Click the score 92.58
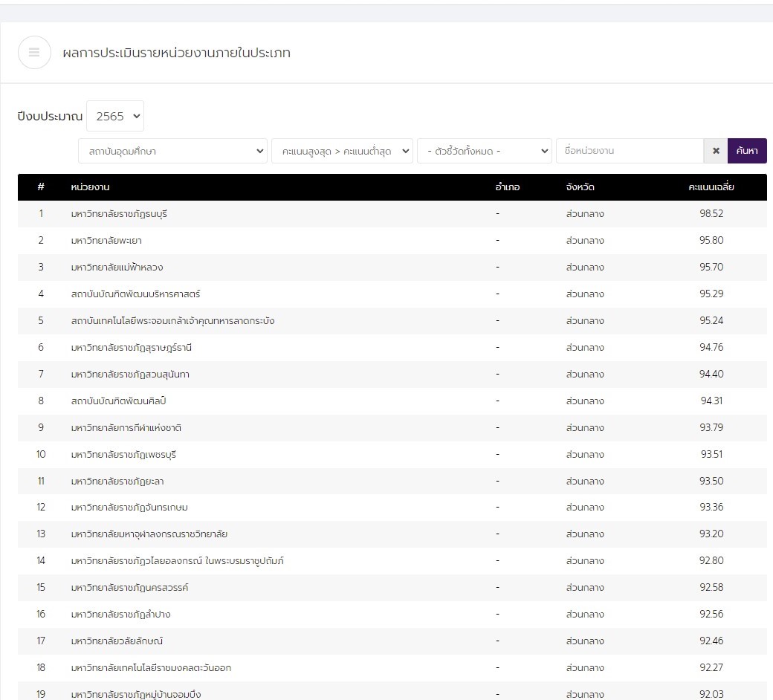773x700 pixels. [711, 587]
